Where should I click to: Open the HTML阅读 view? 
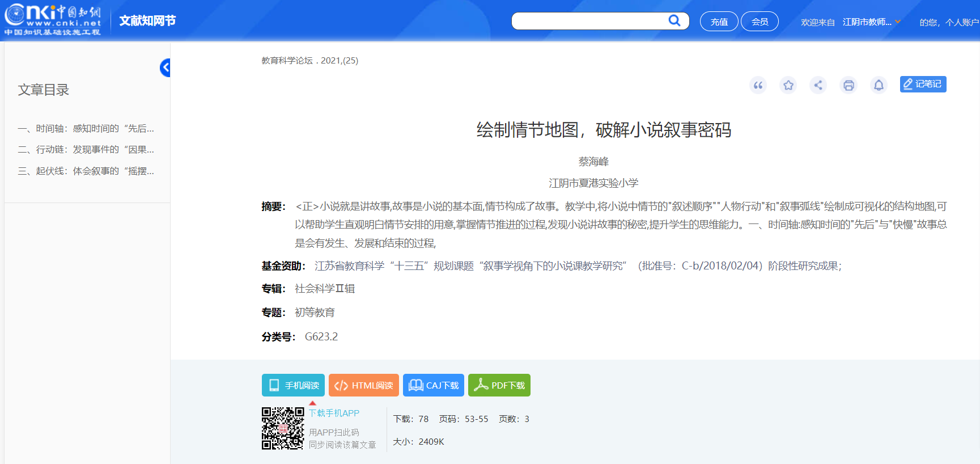tap(363, 385)
